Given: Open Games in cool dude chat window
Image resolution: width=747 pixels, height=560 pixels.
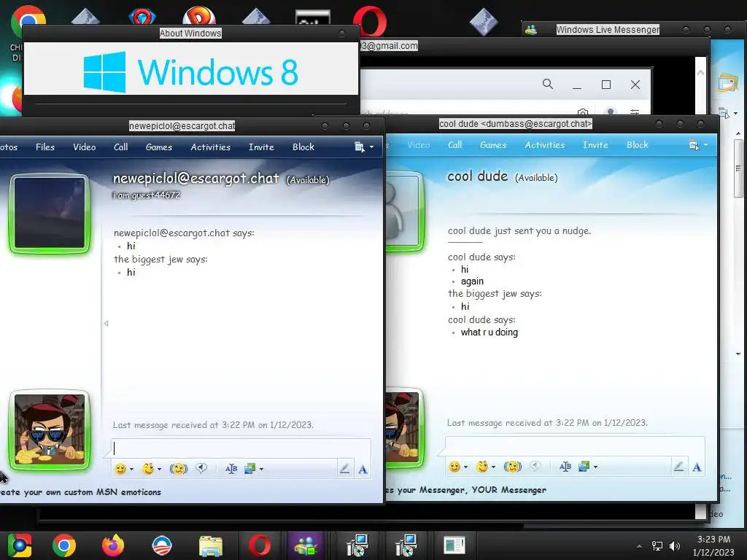Looking at the screenshot, I should (x=492, y=145).
